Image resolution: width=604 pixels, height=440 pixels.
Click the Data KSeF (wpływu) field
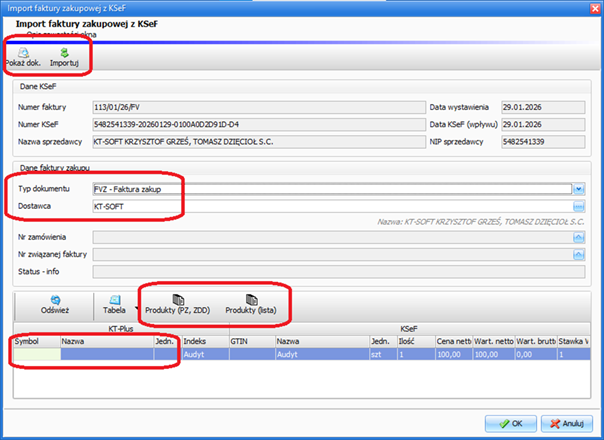click(x=543, y=124)
